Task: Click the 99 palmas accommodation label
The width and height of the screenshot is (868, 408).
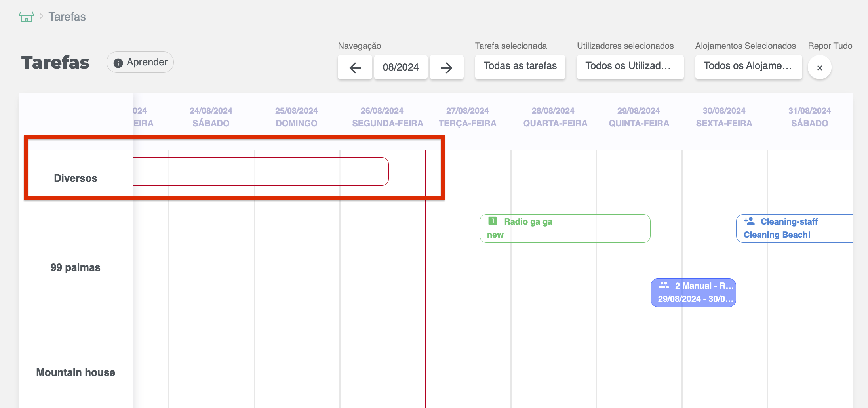Action: click(76, 267)
